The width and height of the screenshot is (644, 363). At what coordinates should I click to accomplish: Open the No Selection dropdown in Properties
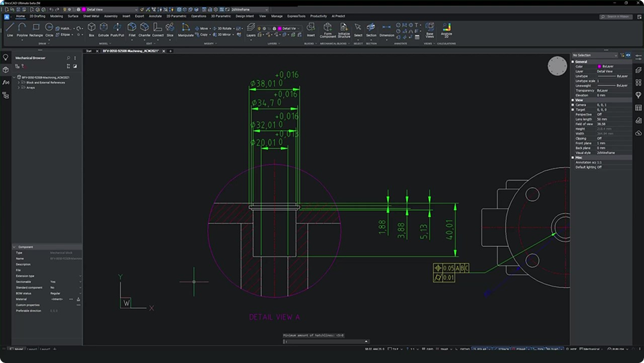pyautogui.click(x=594, y=55)
